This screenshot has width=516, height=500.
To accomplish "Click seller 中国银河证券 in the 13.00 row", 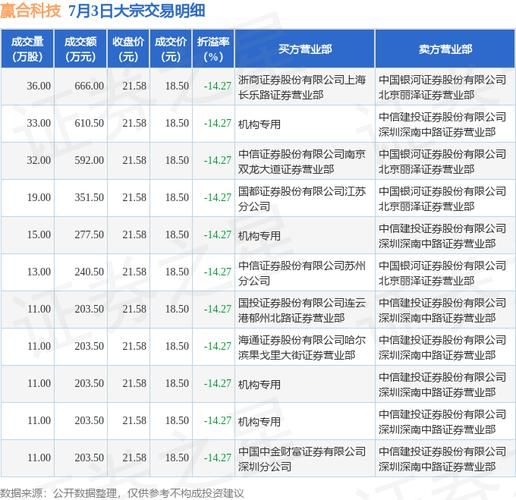I will coord(443,273).
